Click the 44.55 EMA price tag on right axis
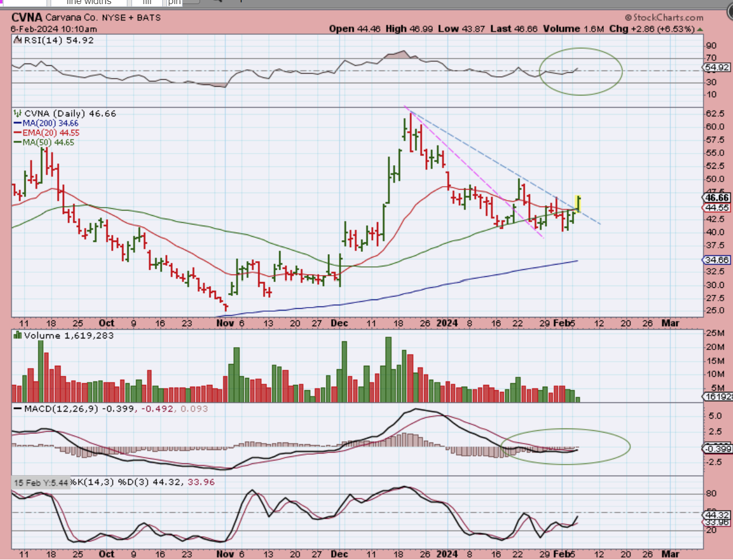Screen dimensions: 733x560 click(x=717, y=208)
